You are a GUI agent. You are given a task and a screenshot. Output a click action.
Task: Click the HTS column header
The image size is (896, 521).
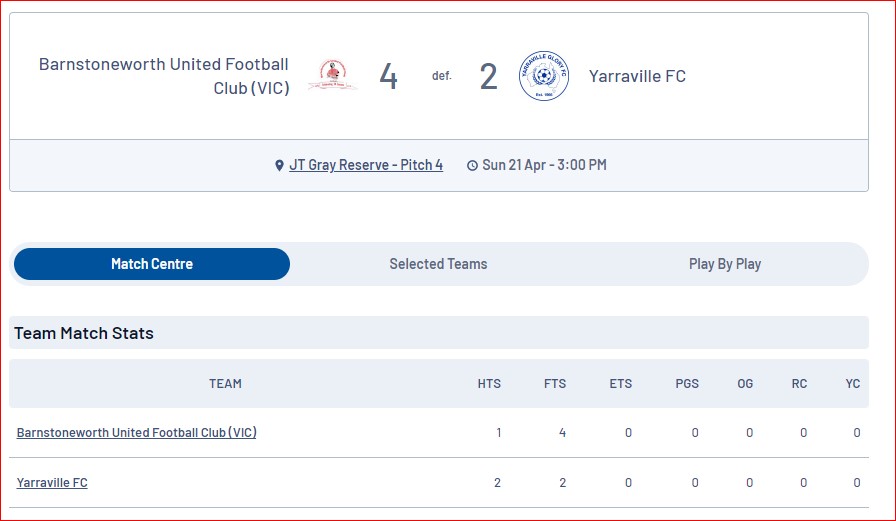point(489,383)
